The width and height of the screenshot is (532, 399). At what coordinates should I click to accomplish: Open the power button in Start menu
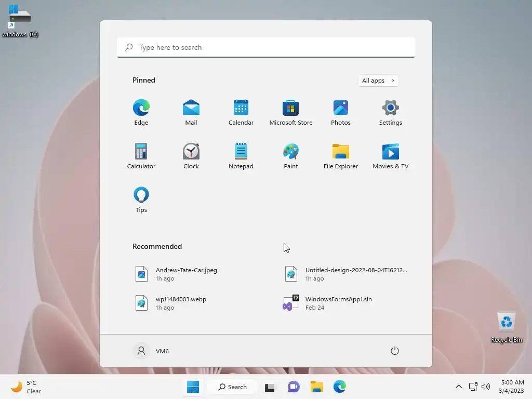coord(395,351)
